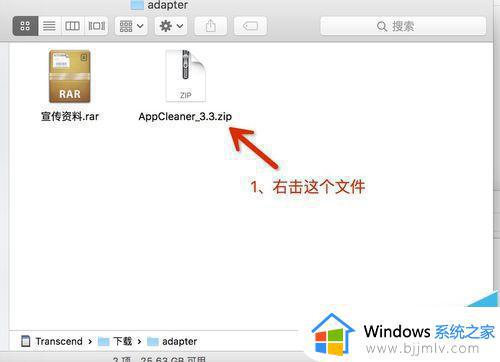Click the magnifier icon in search box
The image size is (500, 362).
[382, 26]
